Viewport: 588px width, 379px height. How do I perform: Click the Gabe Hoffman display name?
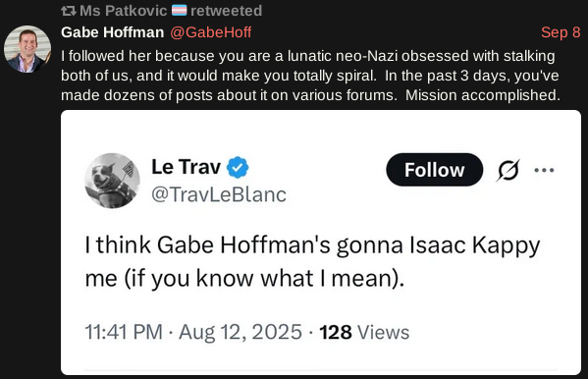(x=113, y=32)
